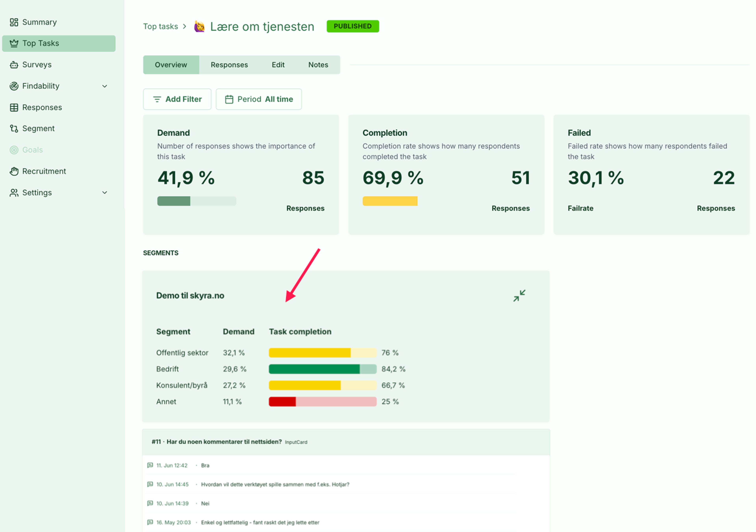Click the green Bedrift completion bar
Image resolution: width=756 pixels, height=532 pixels.
[x=323, y=369]
